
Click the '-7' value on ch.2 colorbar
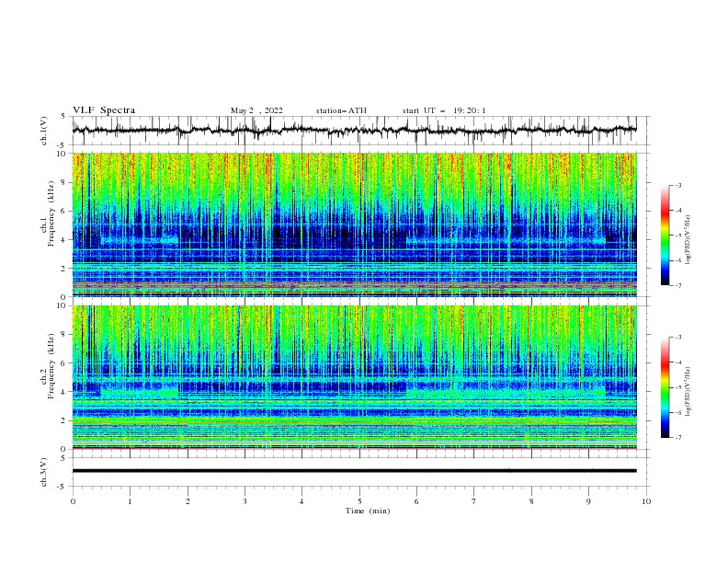677,437
